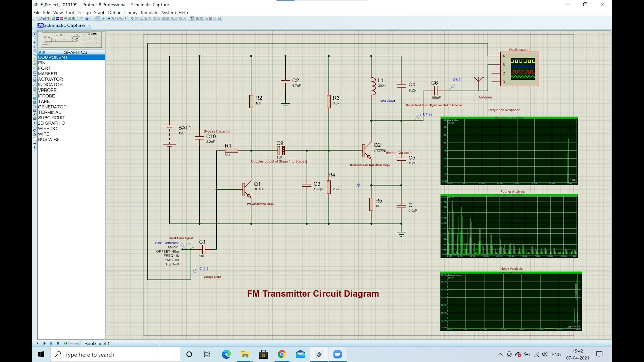Click the C button beside GRAPHICS header
644x362 pixels.
pos(40,52)
